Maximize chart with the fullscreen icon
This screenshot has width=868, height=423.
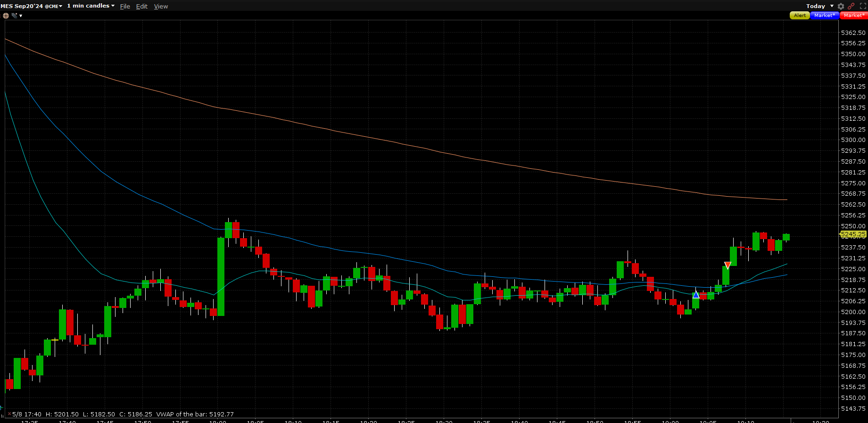[863, 6]
